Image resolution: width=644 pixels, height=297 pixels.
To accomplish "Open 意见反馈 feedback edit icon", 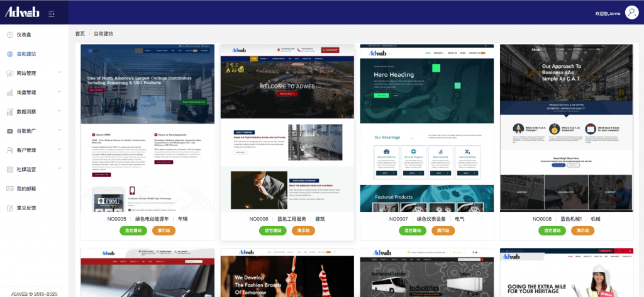I will click(x=10, y=208).
